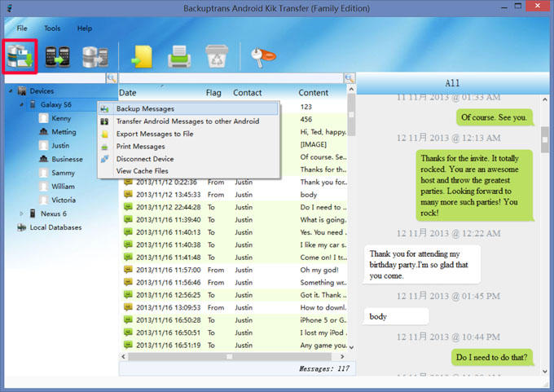This screenshot has height=392, width=554.
Task: Click the search icon above the device tree
Action: click(112, 78)
